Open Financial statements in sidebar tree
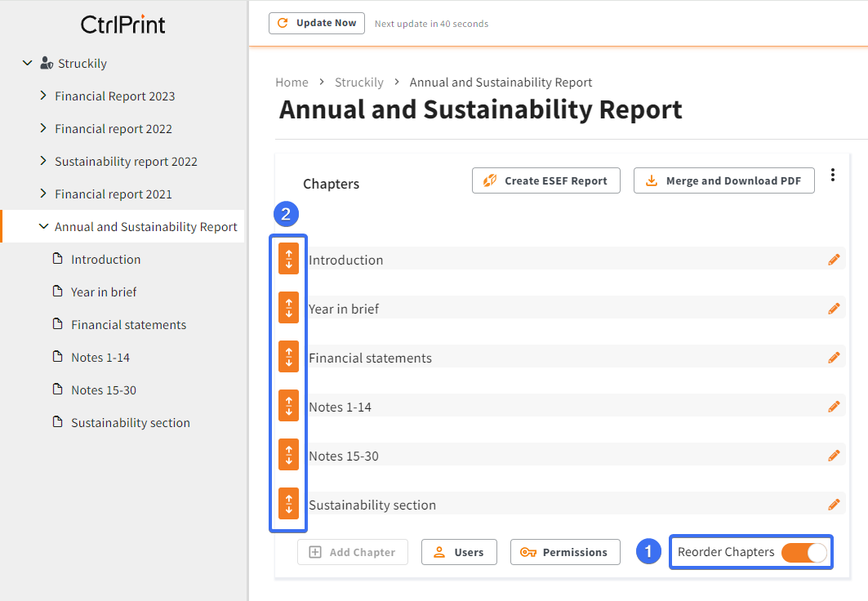The width and height of the screenshot is (868, 601). [128, 325]
